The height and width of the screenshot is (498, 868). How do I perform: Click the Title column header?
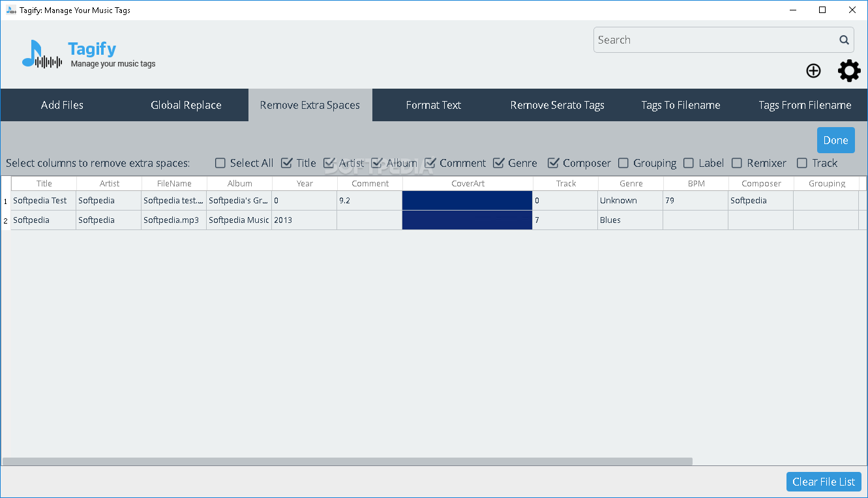tap(44, 183)
